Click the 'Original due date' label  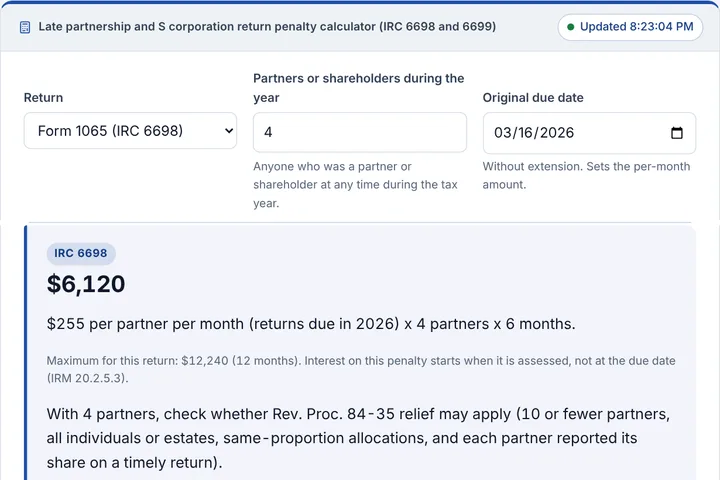(x=533, y=98)
